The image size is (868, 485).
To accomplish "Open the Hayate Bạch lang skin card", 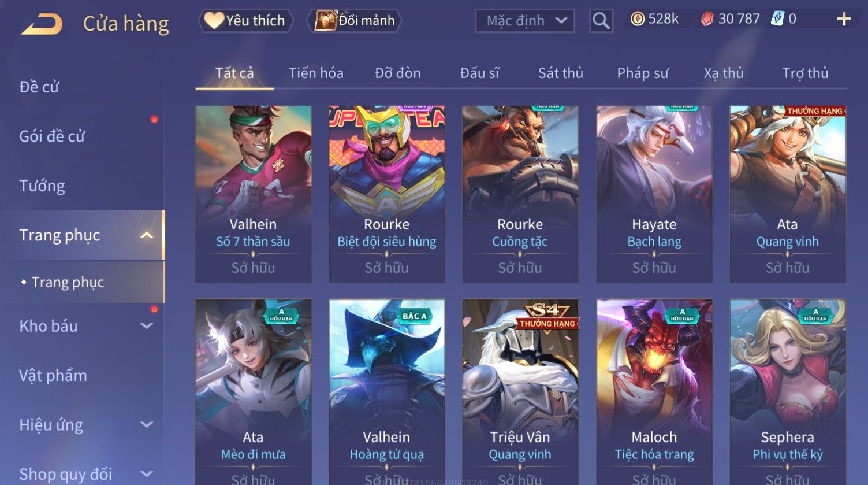I will [654, 194].
